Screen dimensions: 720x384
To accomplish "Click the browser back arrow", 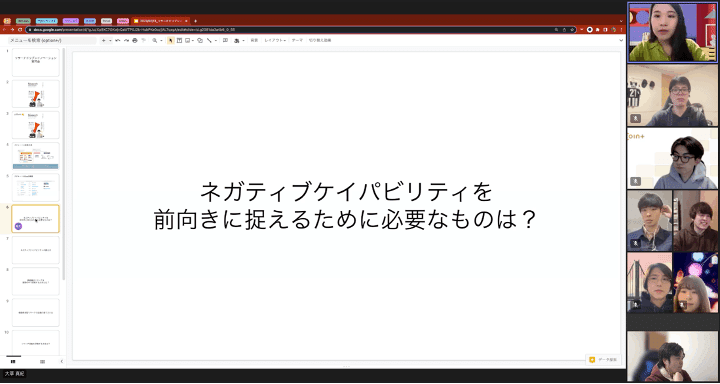I will pos(5,29).
